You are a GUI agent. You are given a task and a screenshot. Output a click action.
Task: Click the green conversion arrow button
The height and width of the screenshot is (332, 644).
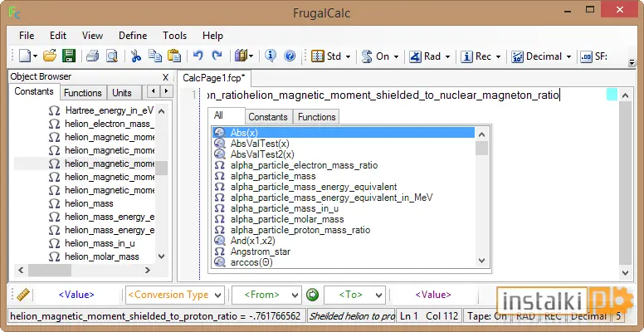[x=312, y=295]
